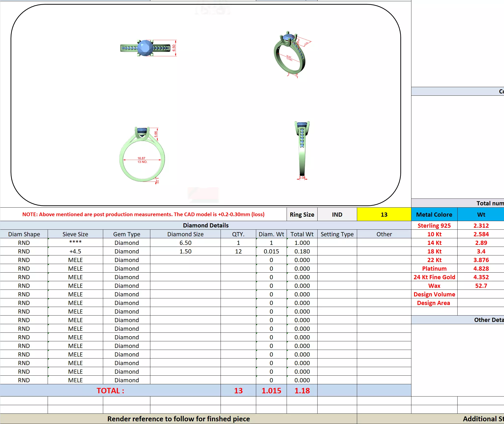Viewport: 504px width, 424px height.
Task: Click the QTY cell showing 12
Action: [238, 251]
